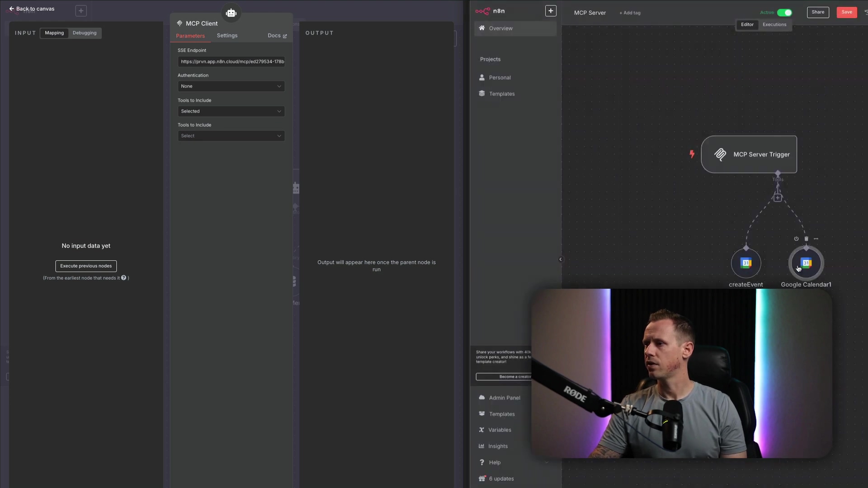
Task: Click the power icon above Google Calendar1
Action: (796, 239)
